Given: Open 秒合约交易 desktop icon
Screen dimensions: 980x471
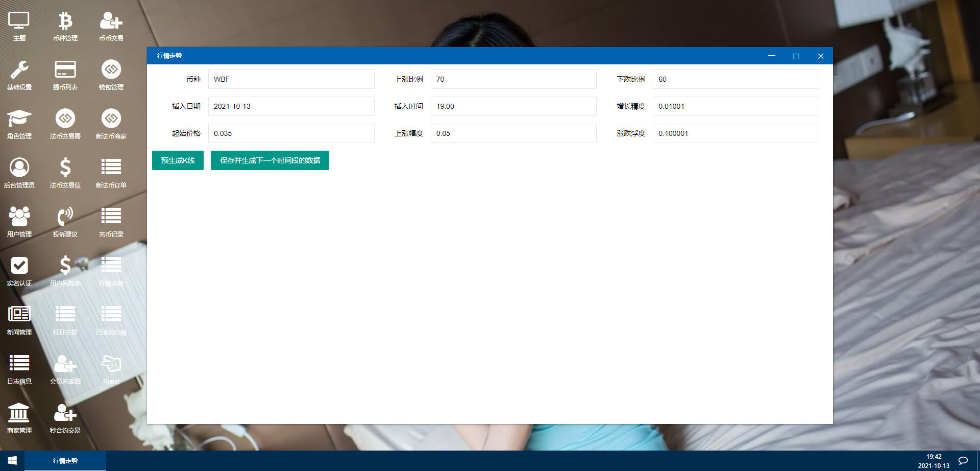Looking at the screenshot, I should click(65, 419).
